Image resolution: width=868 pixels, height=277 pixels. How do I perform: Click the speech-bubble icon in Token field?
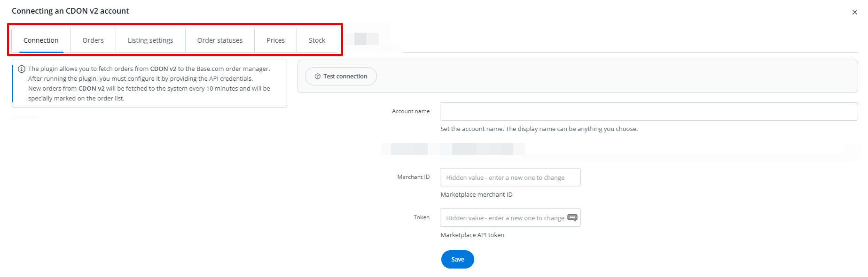pyautogui.click(x=572, y=217)
